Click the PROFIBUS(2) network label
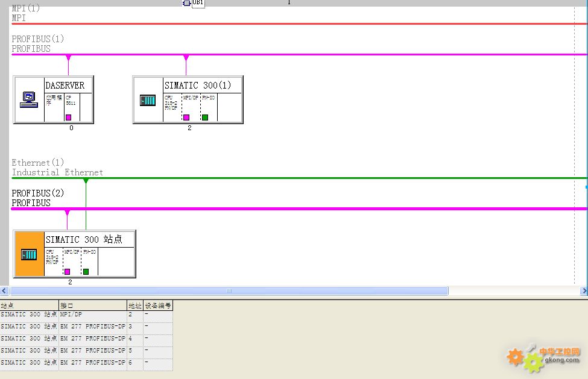Image resolution: width=588 pixels, height=379 pixels. click(38, 193)
